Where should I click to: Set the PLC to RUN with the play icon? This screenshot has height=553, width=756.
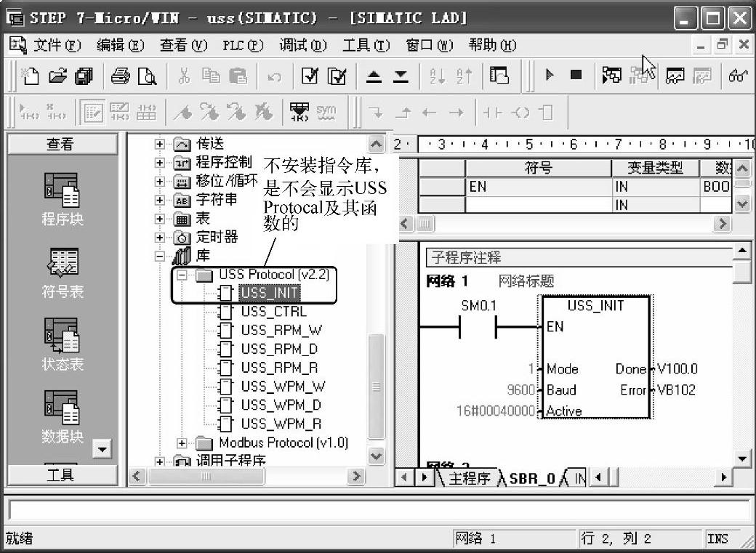point(549,75)
